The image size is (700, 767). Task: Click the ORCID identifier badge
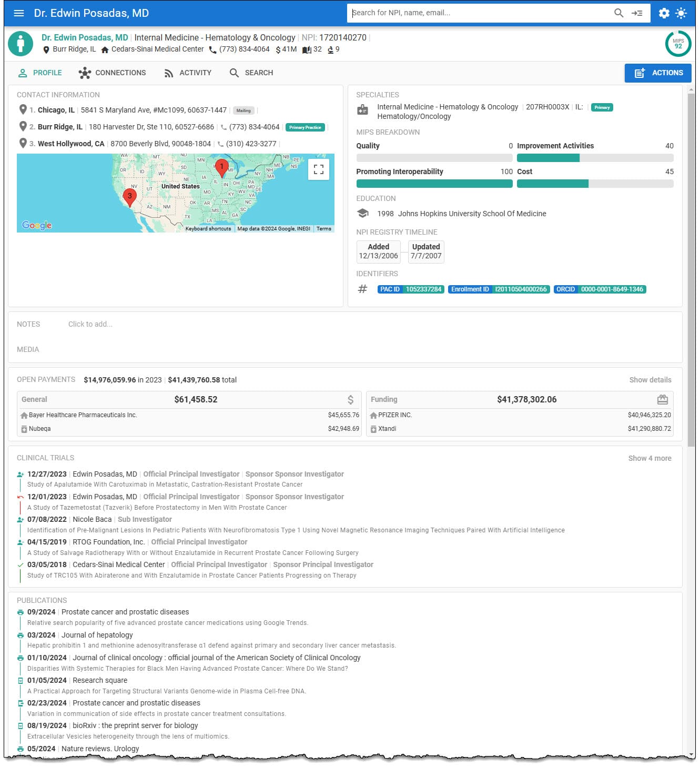tap(600, 289)
